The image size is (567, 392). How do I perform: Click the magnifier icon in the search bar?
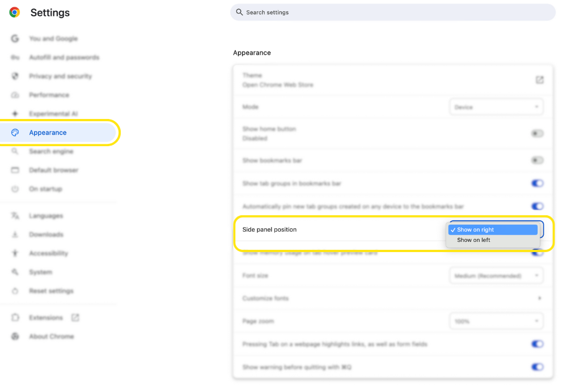click(x=239, y=12)
